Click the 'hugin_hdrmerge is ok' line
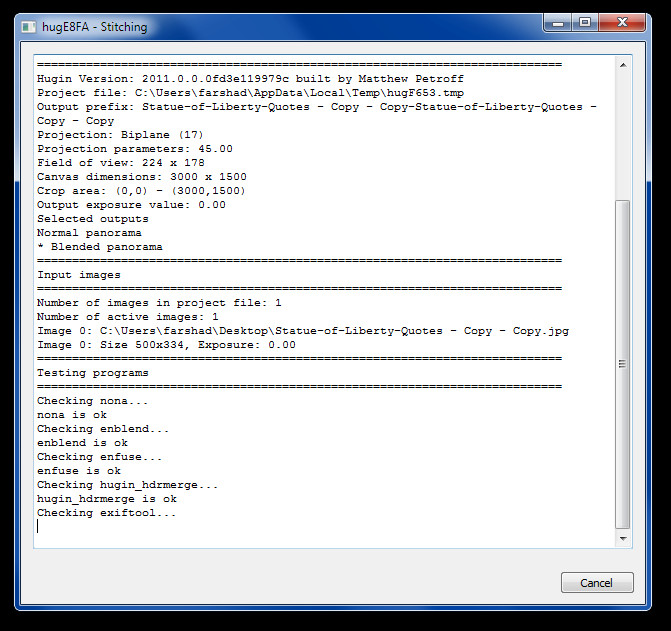 coord(107,499)
